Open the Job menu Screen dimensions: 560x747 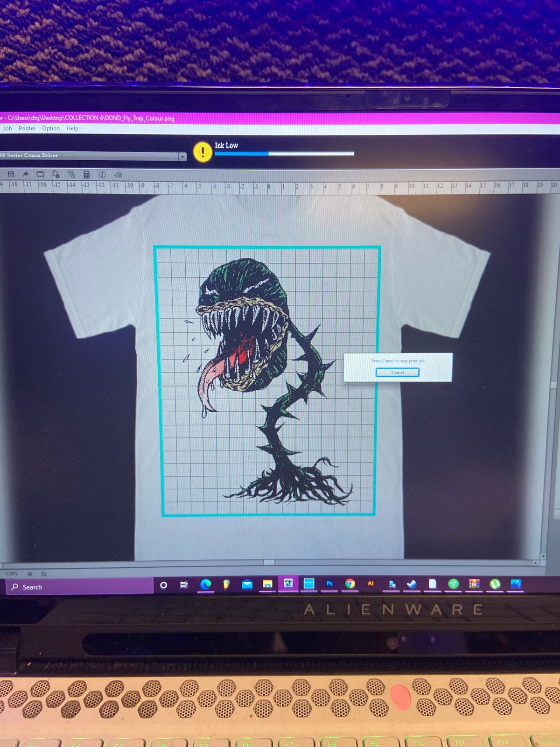(x=8, y=128)
